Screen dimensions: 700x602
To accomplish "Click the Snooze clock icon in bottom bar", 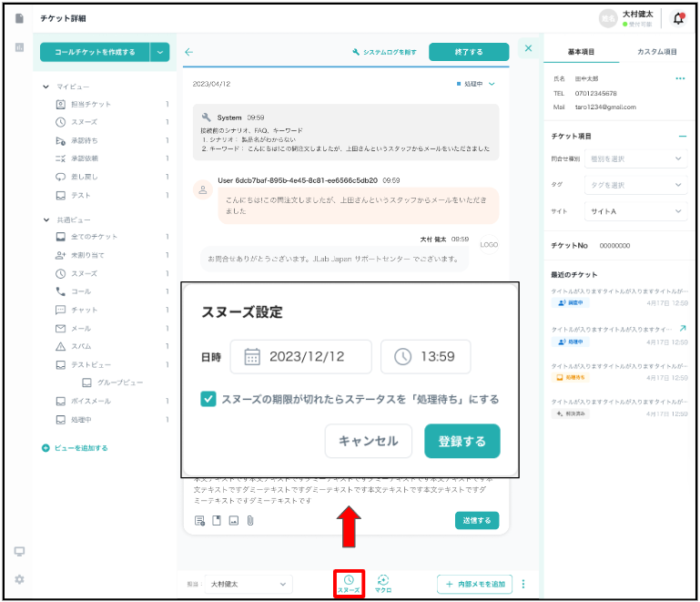I will point(349,579).
